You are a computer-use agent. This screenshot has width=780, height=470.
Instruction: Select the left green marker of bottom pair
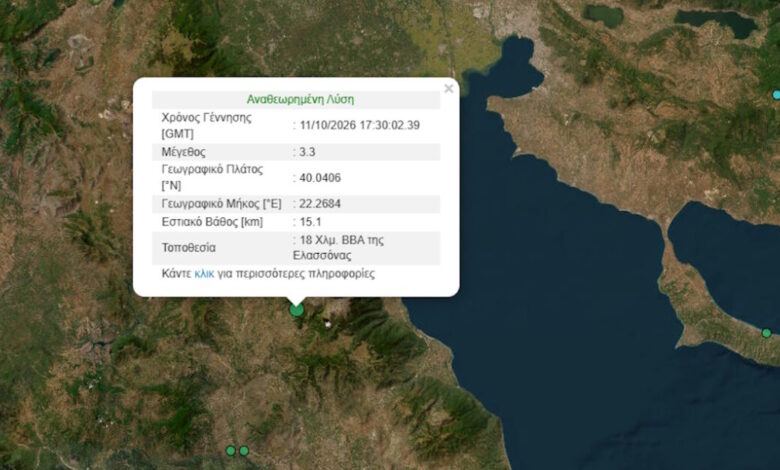230,451
